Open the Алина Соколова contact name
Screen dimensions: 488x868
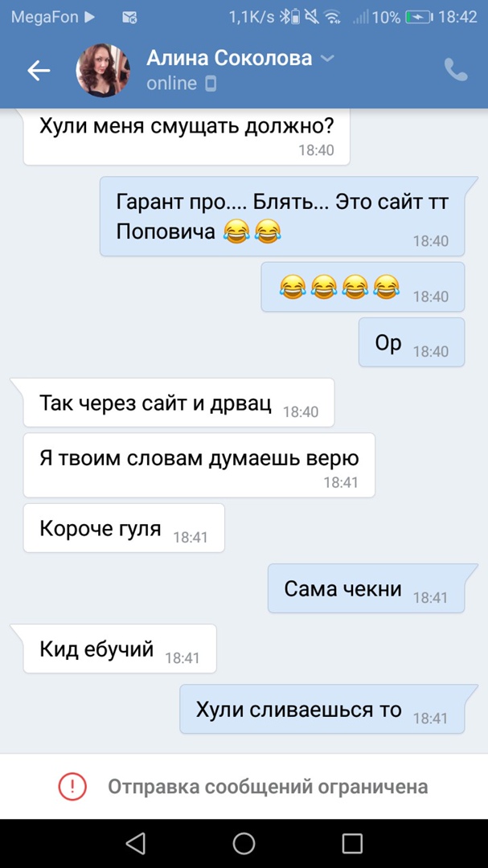click(x=229, y=58)
